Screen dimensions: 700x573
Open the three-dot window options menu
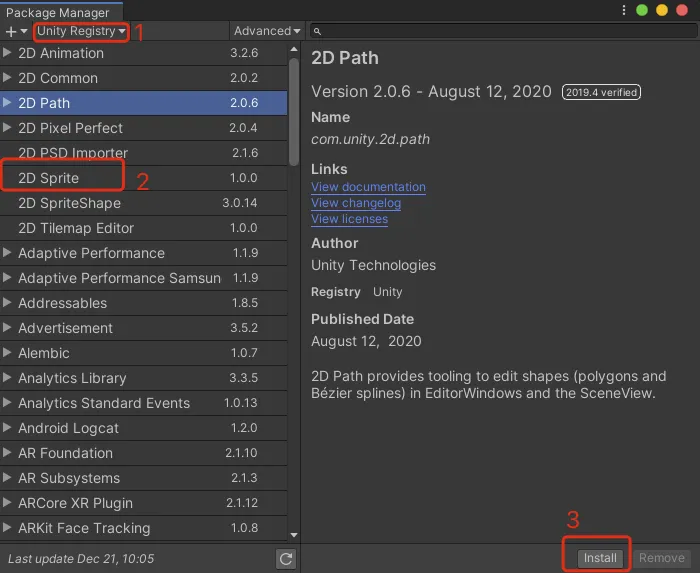[624, 10]
